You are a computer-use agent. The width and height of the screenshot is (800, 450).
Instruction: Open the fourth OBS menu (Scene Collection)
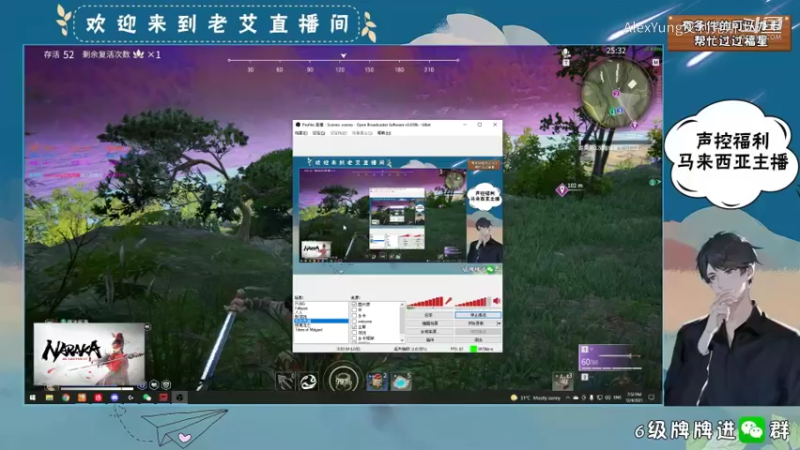click(363, 133)
